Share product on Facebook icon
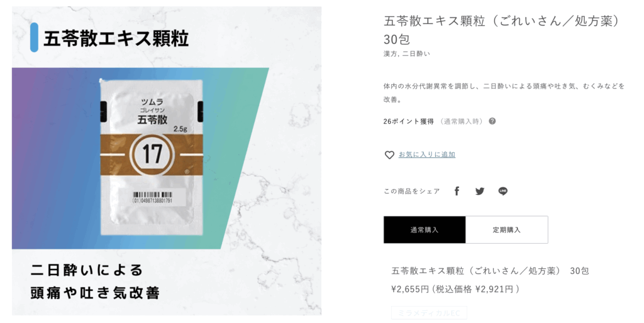The image size is (644, 323). pos(457,191)
